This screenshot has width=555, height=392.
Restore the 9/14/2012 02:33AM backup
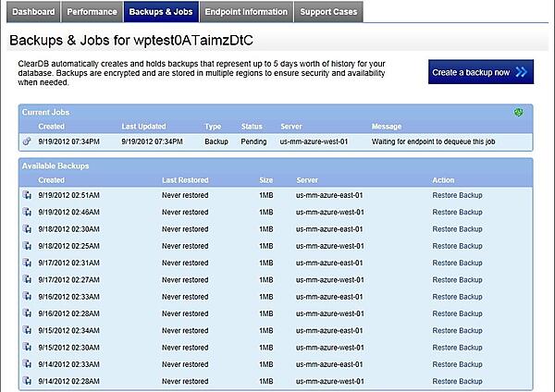(457, 364)
